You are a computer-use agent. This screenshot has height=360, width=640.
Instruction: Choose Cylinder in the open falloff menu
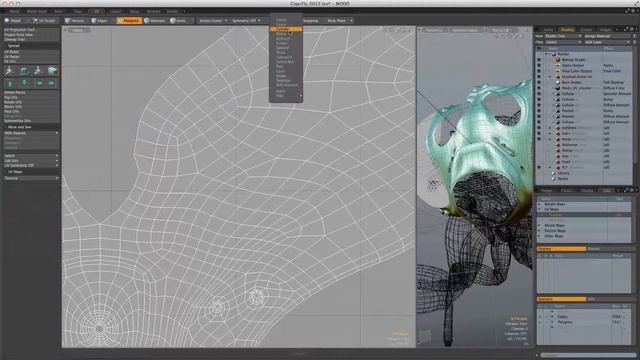[x=286, y=29]
